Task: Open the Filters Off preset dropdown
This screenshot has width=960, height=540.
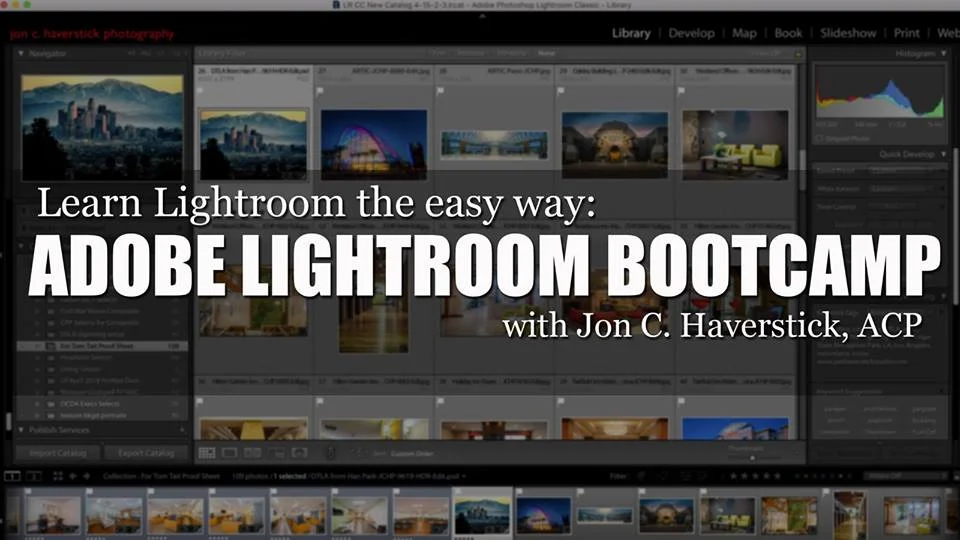Action: coord(906,476)
